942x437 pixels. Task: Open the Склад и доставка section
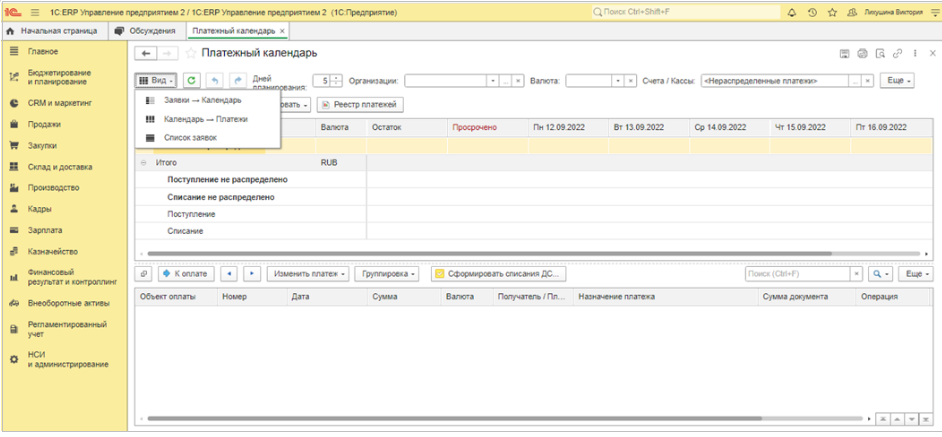pyautogui.click(x=59, y=167)
